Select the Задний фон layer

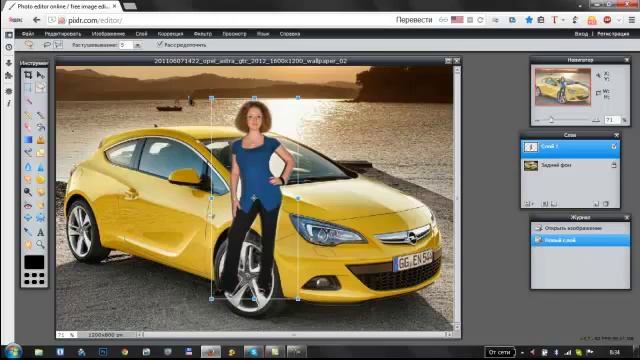click(x=570, y=165)
